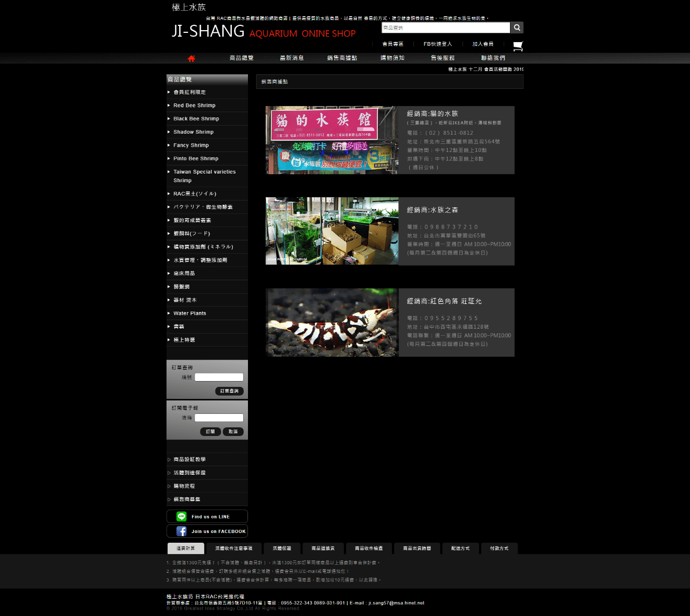Click 經銷商:水族之森 title

click(x=432, y=210)
